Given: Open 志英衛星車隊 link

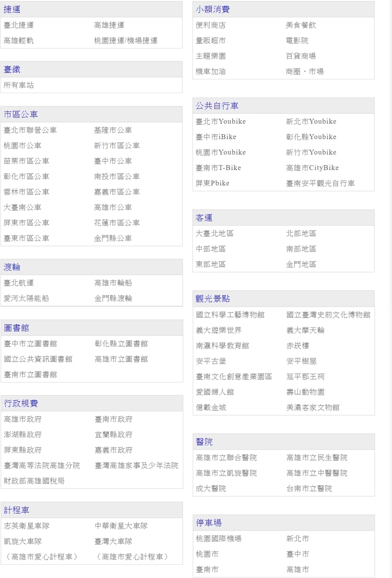Looking at the screenshot, I should pyautogui.click(x=26, y=527).
